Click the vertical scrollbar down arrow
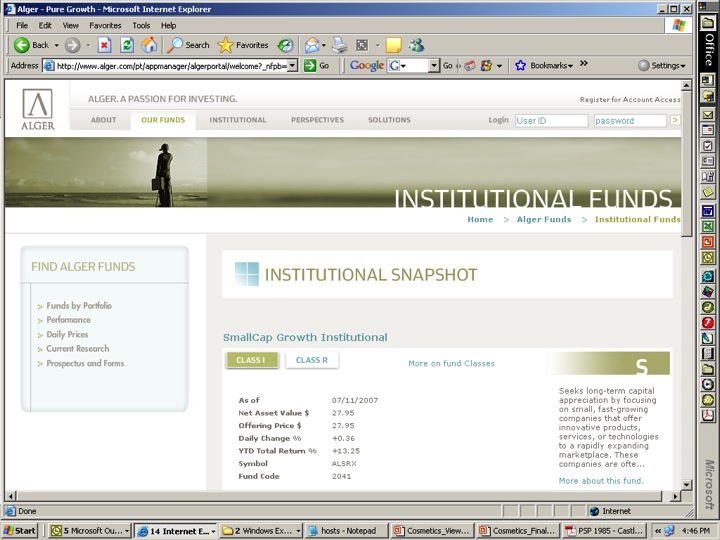 (686, 484)
